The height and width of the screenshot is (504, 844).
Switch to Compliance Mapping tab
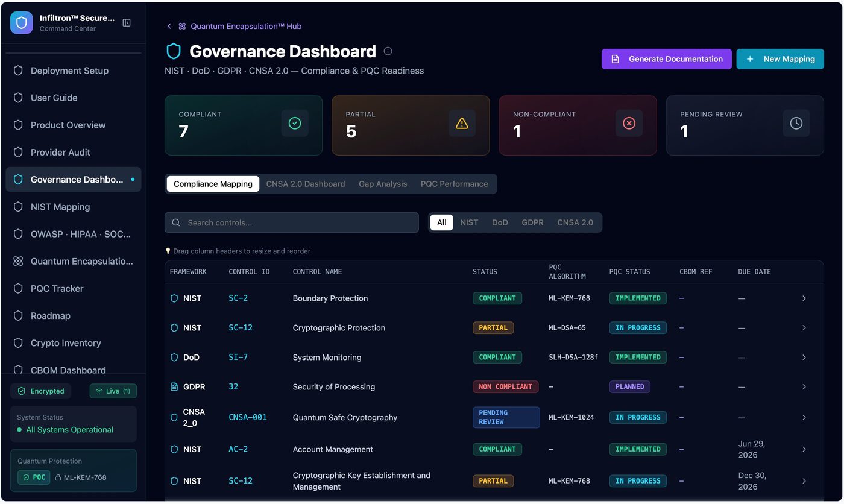click(x=213, y=184)
